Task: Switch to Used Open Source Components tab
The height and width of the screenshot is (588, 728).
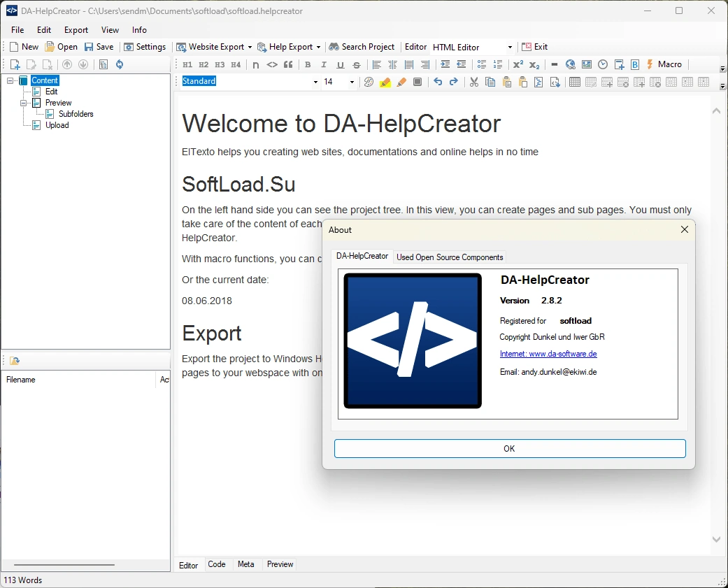Action: pyautogui.click(x=450, y=257)
